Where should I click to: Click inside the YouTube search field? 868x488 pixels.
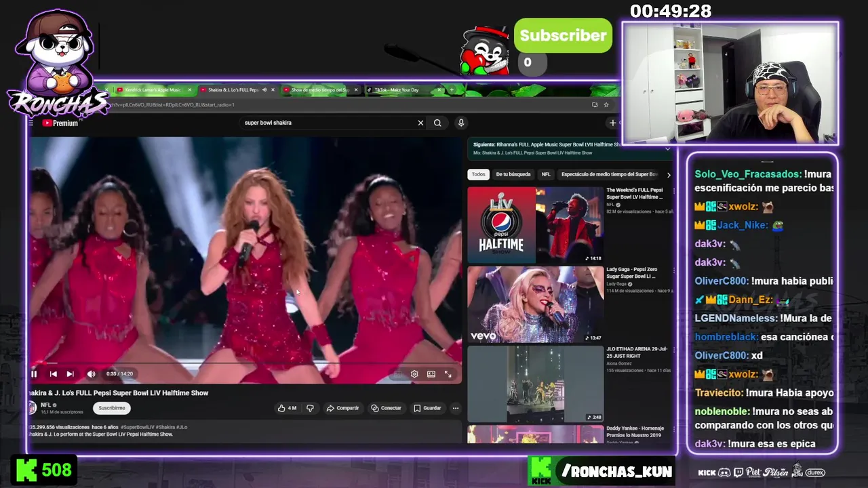tap(329, 123)
